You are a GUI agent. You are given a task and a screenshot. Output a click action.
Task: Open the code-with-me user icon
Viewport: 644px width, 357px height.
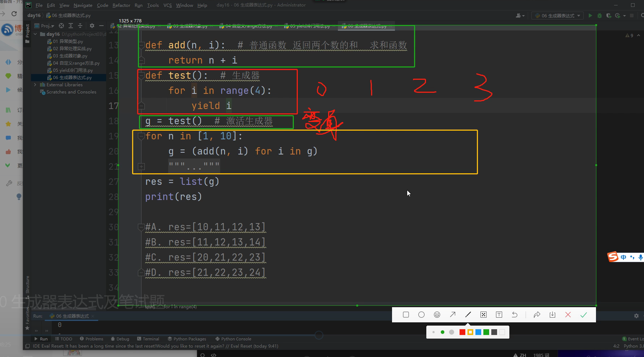[x=520, y=16]
